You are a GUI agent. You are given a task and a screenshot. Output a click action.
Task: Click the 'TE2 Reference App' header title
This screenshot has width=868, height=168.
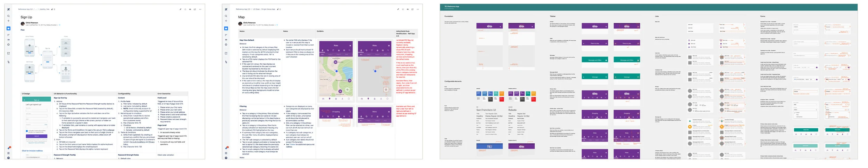(452, 6)
